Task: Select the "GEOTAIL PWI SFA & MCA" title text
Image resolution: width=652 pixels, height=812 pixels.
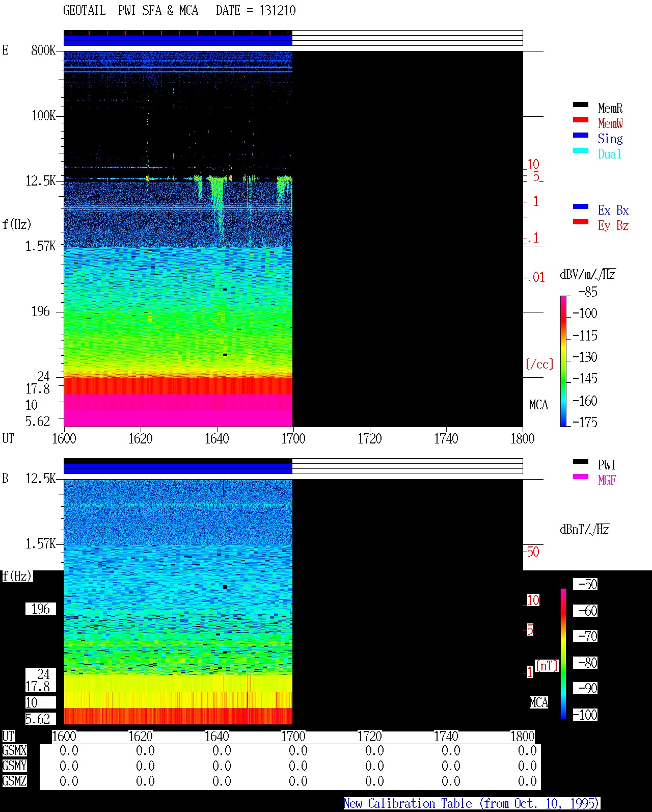Action: (130, 10)
